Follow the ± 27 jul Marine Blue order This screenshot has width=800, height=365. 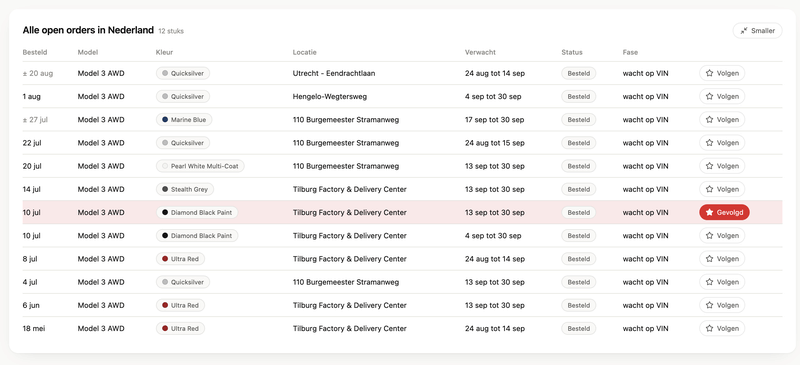(721, 119)
